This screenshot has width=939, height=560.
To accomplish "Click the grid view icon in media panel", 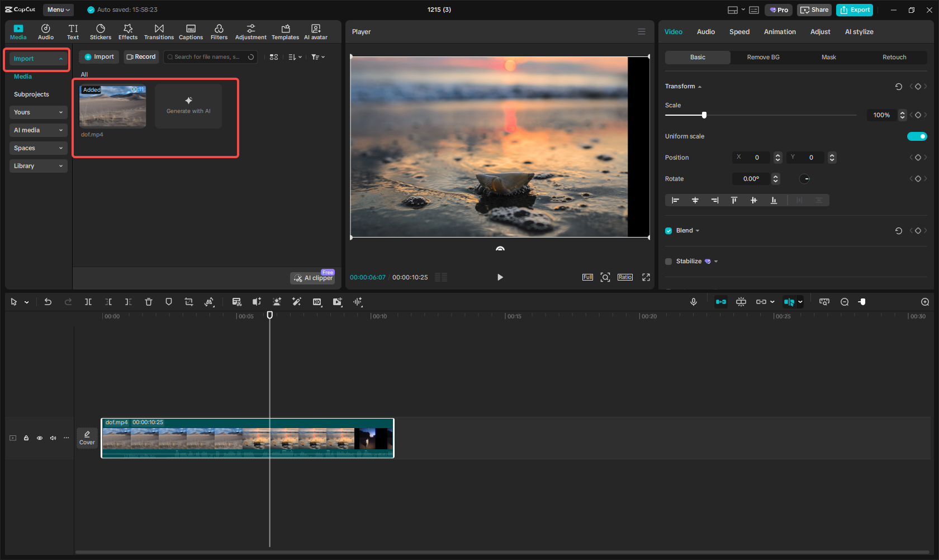I will point(274,57).
